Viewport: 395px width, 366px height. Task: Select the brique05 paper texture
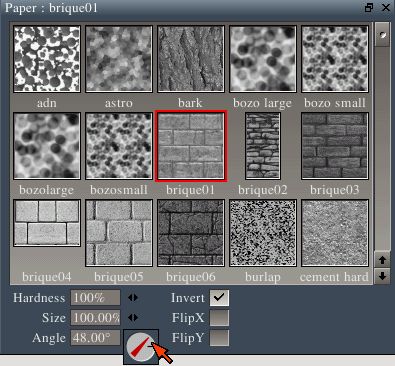(119, 233)
